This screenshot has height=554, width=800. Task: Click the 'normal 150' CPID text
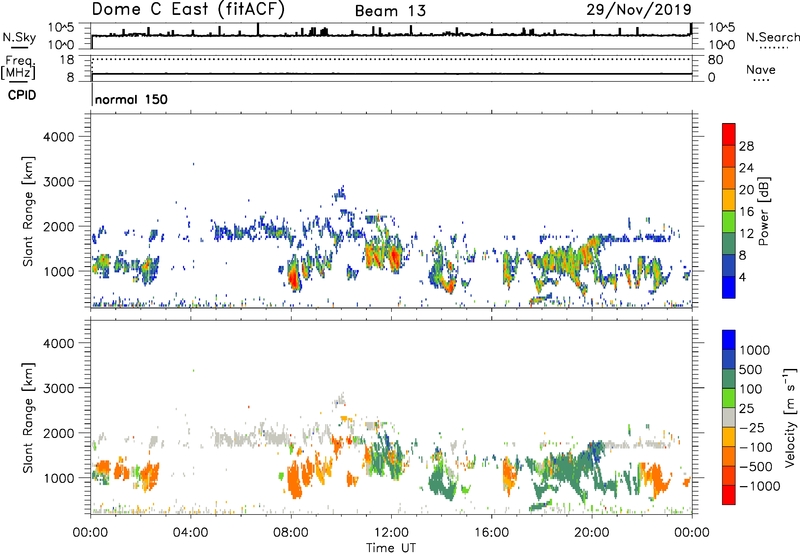(x=131, y=99)
